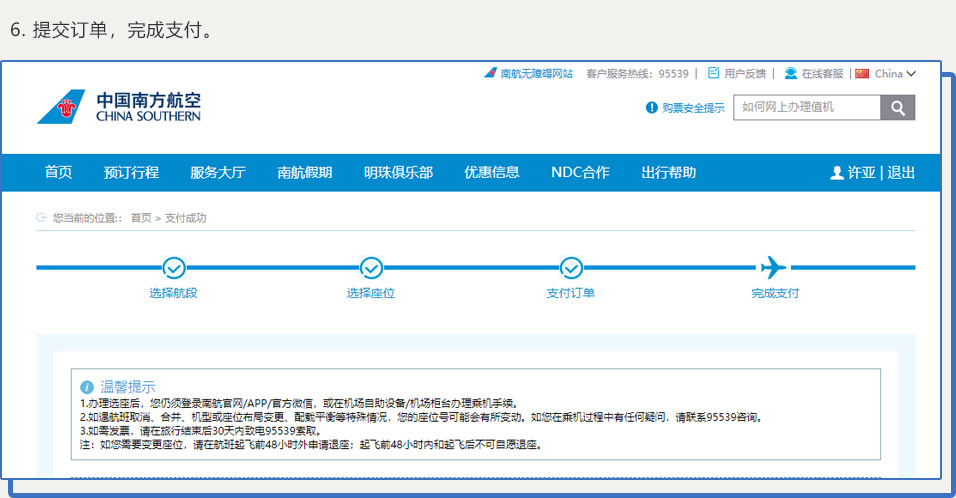The height and width of the screenshot is (498, 956).
Task: Click the search input field
Action: tap(806, 107)
